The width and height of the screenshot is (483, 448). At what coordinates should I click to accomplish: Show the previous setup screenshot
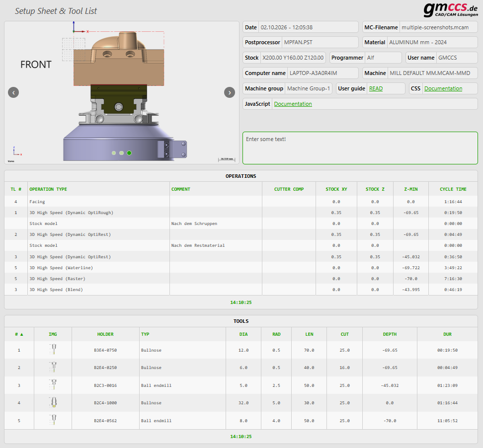tap(13, 92)
